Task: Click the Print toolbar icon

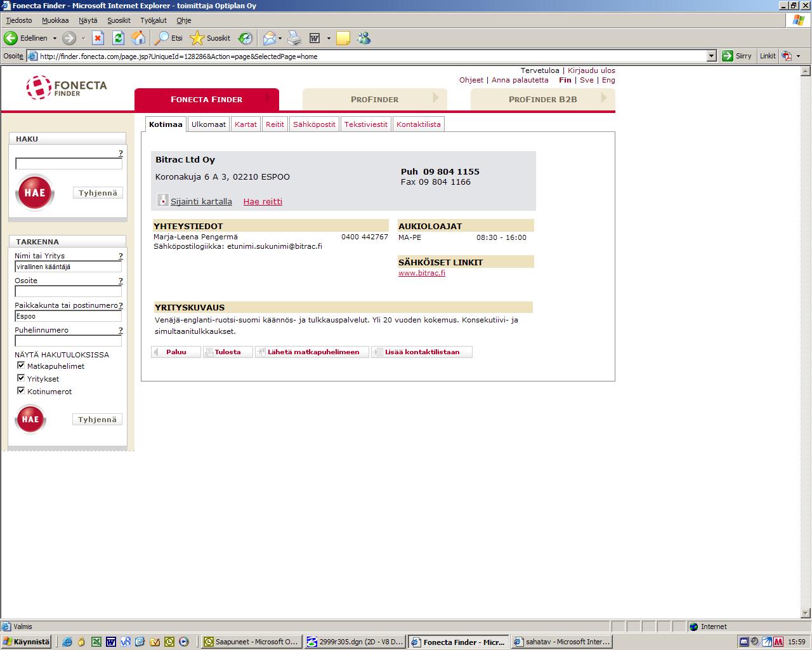Action: (x=294, y=38)
